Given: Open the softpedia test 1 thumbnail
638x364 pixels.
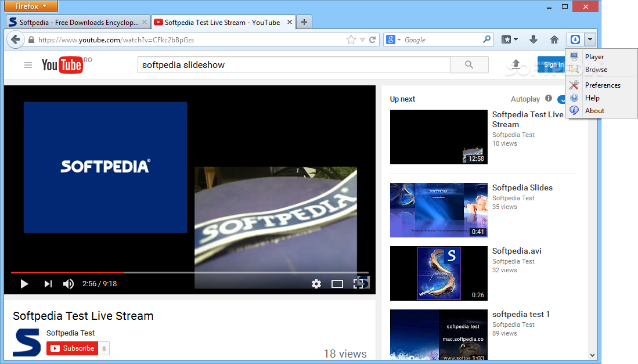Looking at the screenshot, I should click(x=439, y=335).
